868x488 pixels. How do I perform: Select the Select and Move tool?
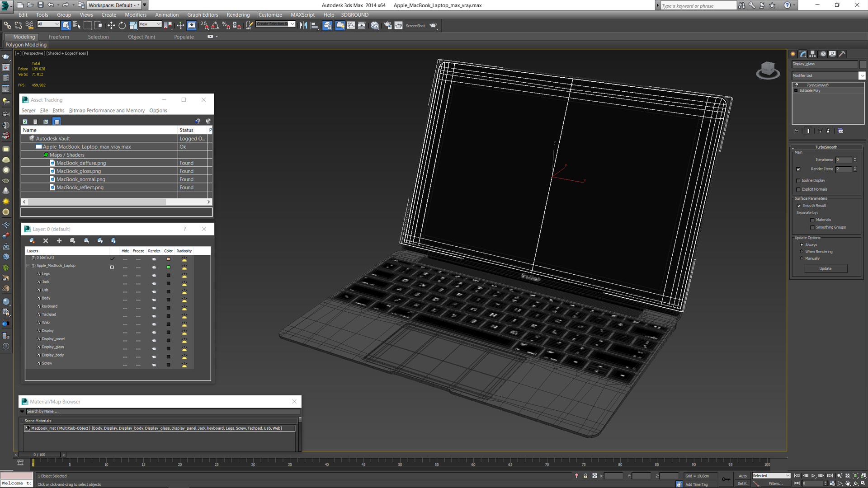[x=111, y=26]
